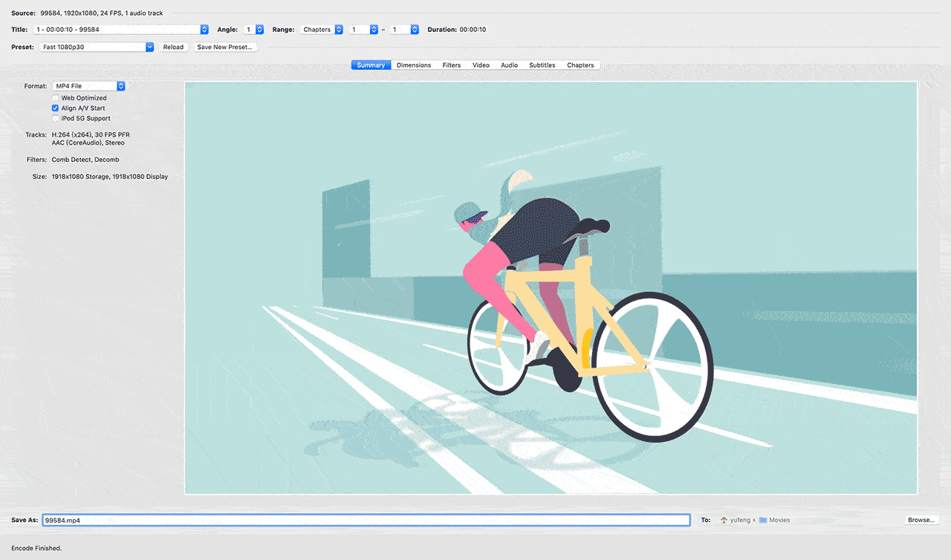This screenshot has height=560, width=951.
Task: Open the Preset dropdown showing Fast 1080p30
Action: click(x=97, y=48)
